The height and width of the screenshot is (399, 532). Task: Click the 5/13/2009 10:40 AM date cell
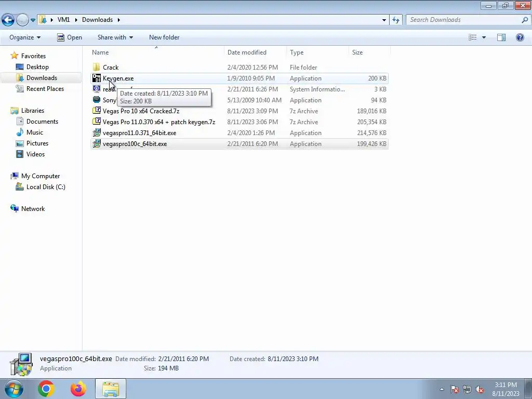pyautogui.click(x=254, y=100)
